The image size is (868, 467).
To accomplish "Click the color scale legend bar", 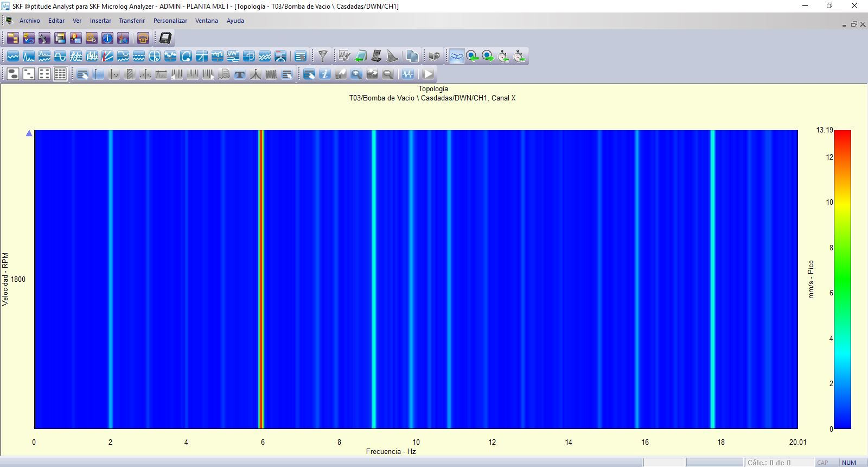I will coord(843,279).
